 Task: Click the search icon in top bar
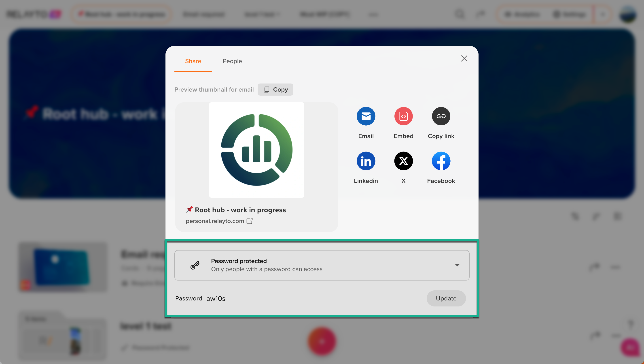[x=460, y=14]
